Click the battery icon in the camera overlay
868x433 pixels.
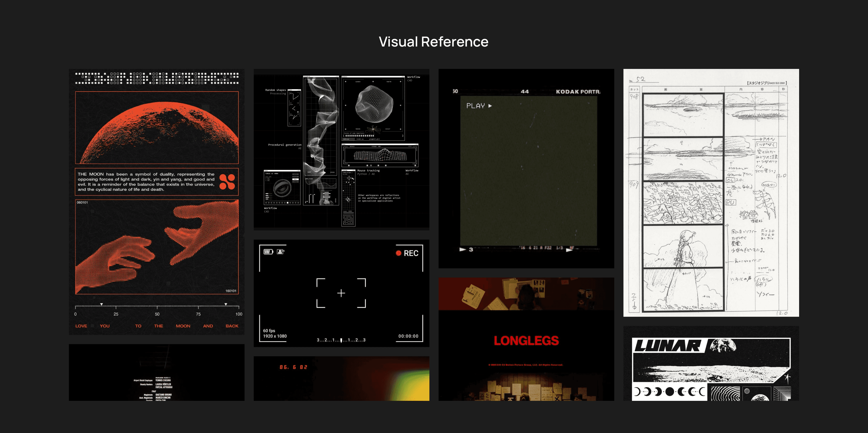(x=268, y=252)
